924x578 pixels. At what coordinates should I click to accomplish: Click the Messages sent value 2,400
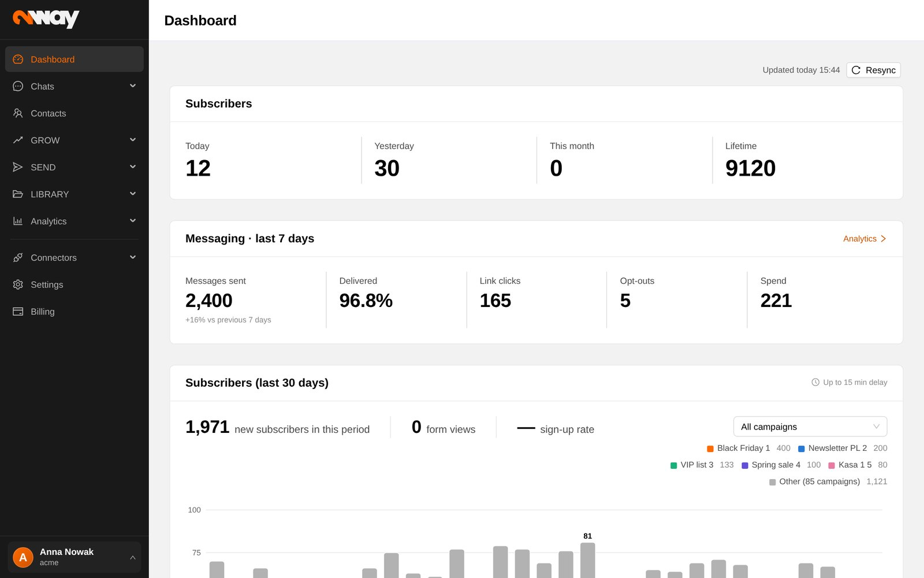[x=209, y=301]
